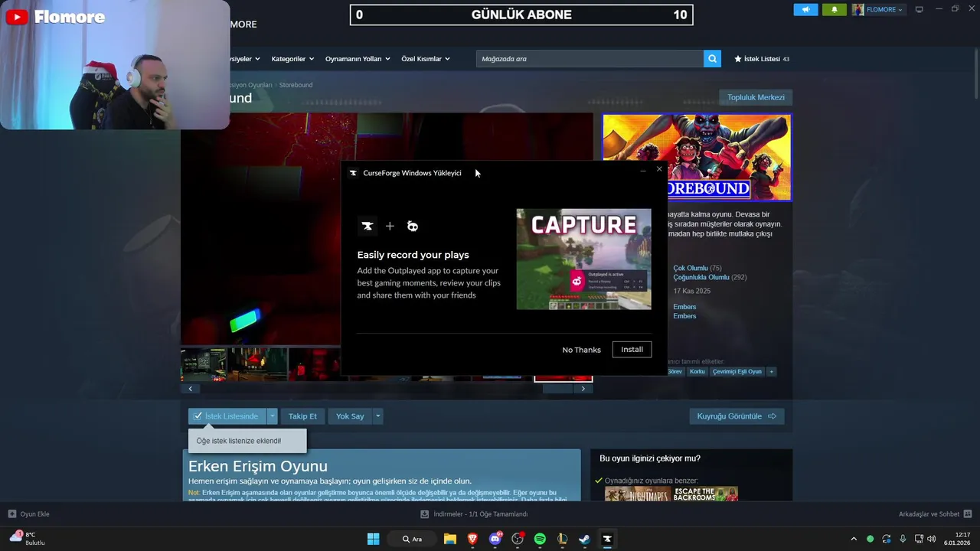Click Oyun Ekle label in footer

pos(34,514)
